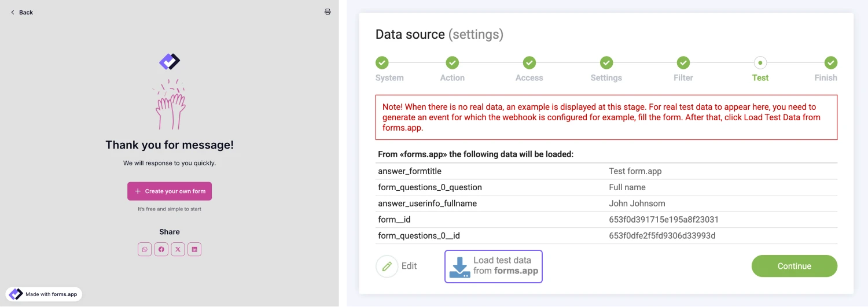Open the Made with forms.app badge
The height and width of the screenshot is (307, 868).
point(44,294)
